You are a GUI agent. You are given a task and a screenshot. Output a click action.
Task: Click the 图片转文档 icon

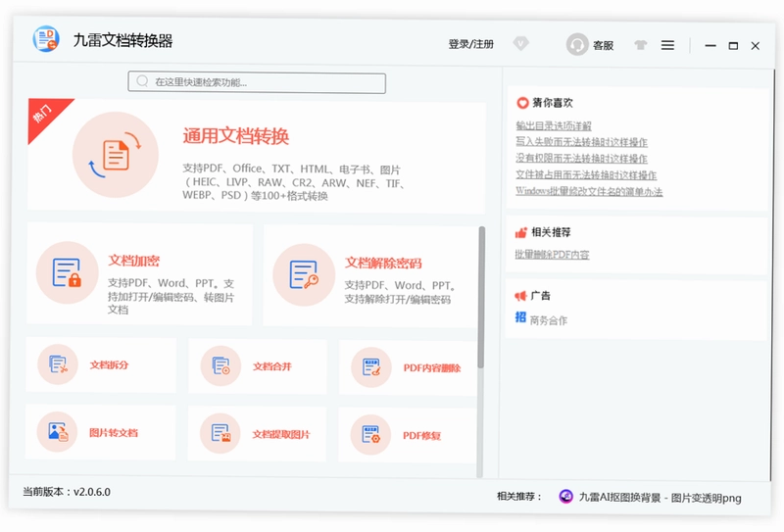(x=58, y=431)
